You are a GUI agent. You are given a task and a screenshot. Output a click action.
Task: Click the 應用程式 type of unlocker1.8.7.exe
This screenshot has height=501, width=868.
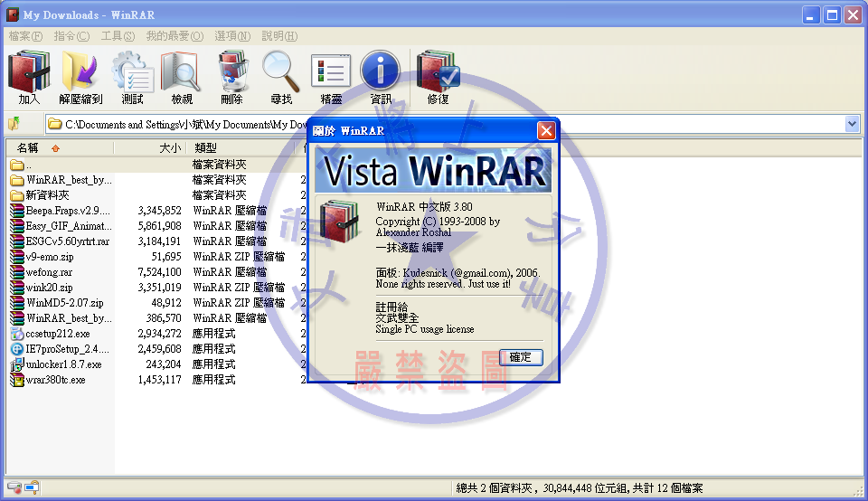tap(213, 364)
